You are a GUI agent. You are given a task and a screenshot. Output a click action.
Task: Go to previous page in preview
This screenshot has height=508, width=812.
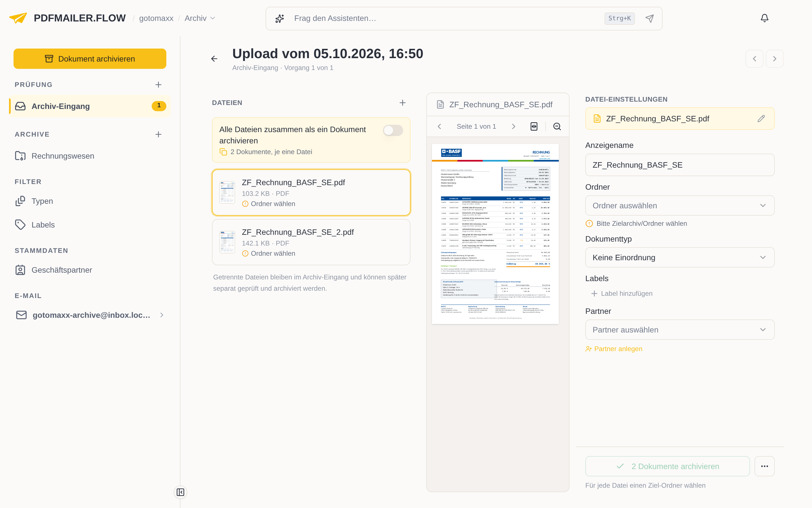point(439,126)
